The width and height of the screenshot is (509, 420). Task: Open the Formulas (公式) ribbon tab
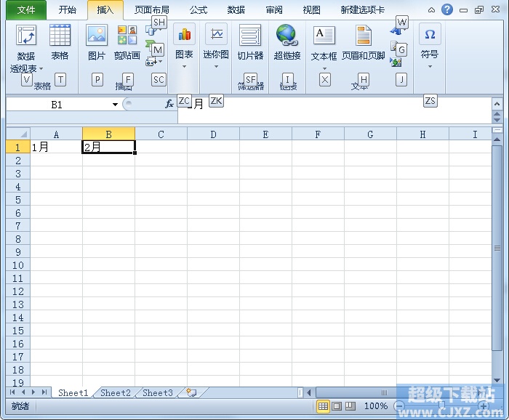(198, 10)
